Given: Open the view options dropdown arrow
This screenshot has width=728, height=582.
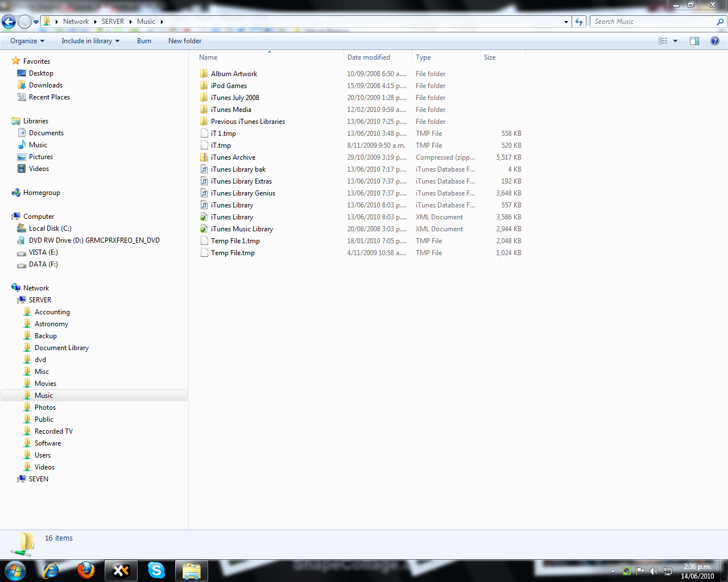Looking at the screenshot, I should (x=675, y=41).
